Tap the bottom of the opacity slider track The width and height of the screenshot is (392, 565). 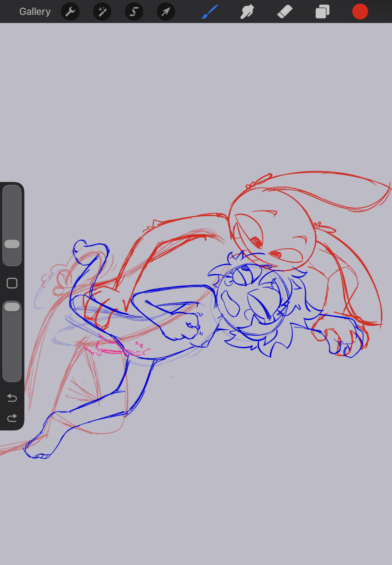click(12, 376)
